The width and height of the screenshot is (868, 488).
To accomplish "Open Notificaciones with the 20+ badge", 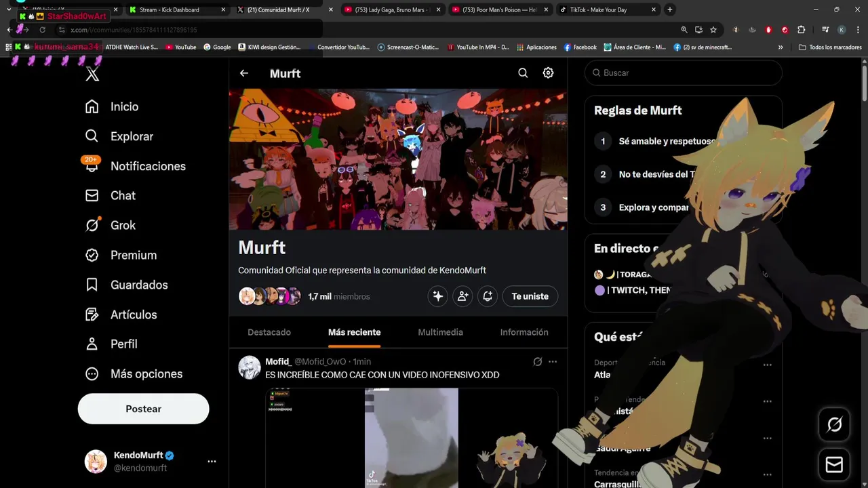I will pos(135,166).
